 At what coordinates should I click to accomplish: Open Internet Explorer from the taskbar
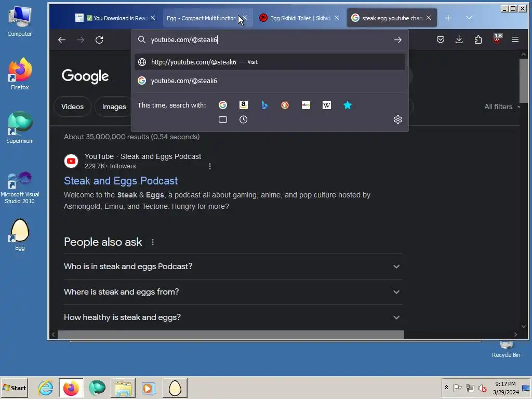(x=46, y=388)
